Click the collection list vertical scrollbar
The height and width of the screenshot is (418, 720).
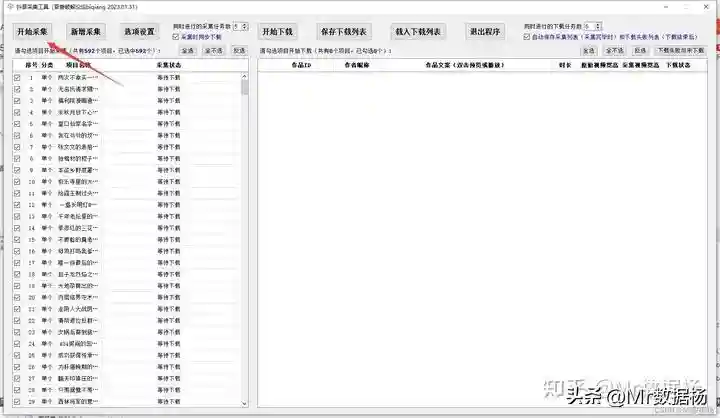[246, 240]
